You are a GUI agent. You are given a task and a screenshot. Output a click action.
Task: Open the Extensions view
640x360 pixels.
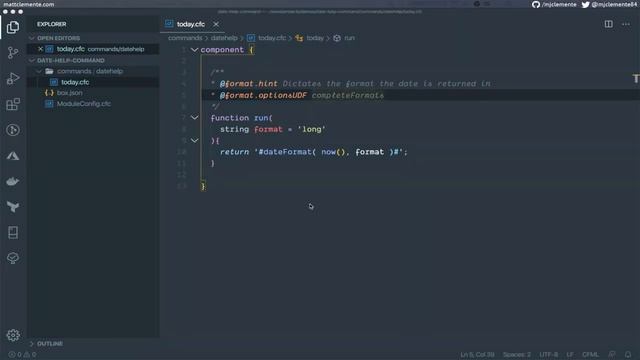(13, 104)
